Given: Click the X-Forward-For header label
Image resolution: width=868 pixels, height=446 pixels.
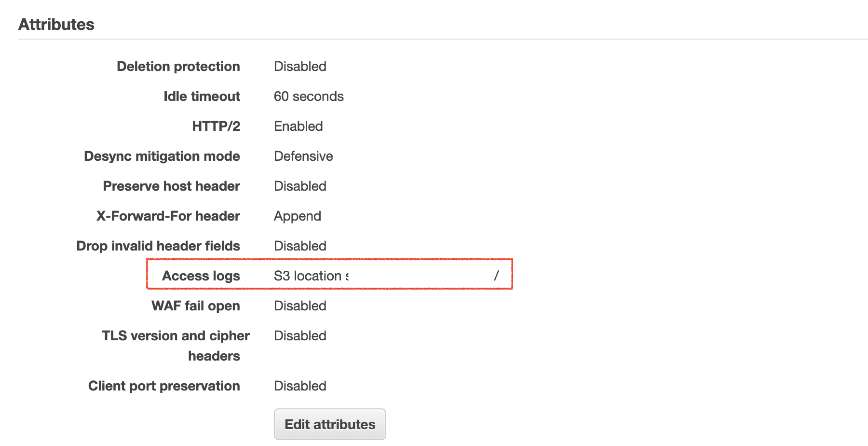Looking at the screenshot, I should click(x=168, y=216).
